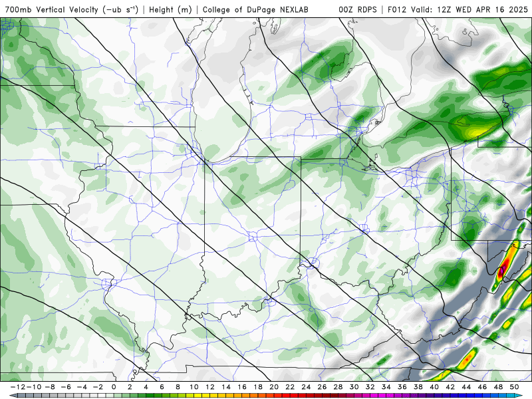Click the '18' value on the color scale
Screen dimensions: 532x399
(x=258, y=387)
